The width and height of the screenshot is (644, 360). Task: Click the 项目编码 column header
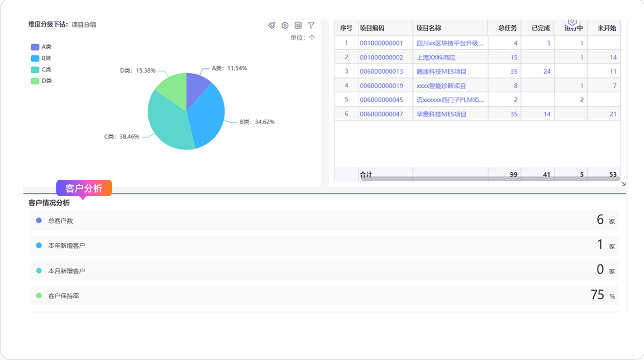tap(372, 29)
